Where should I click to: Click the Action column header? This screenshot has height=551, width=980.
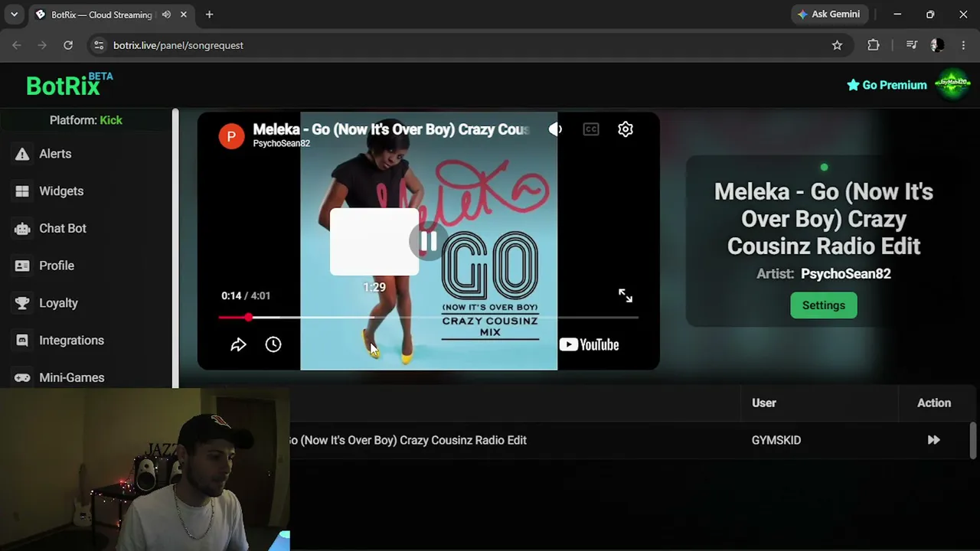(934, 403)
